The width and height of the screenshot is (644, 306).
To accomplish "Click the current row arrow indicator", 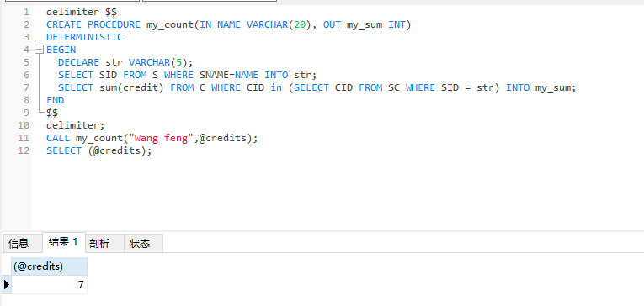I will 6,284.
